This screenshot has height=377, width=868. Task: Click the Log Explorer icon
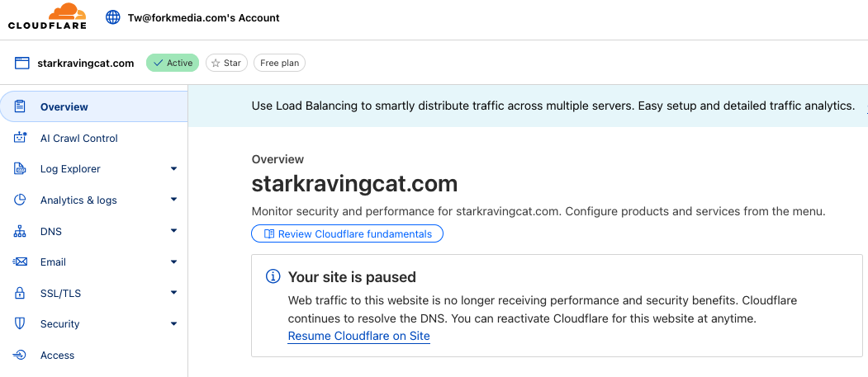click(21, 169)
